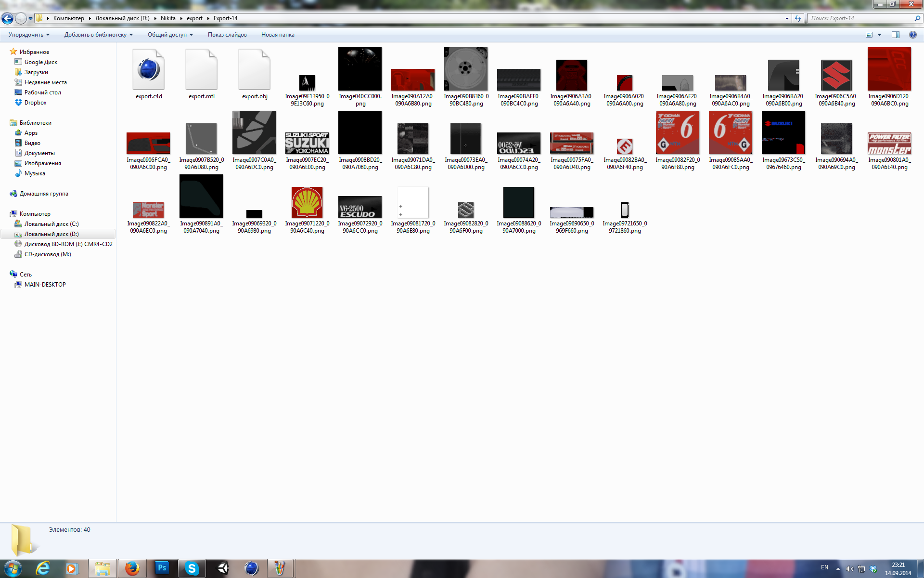Click Показ слайдов in toolbar

click(227, 35)
